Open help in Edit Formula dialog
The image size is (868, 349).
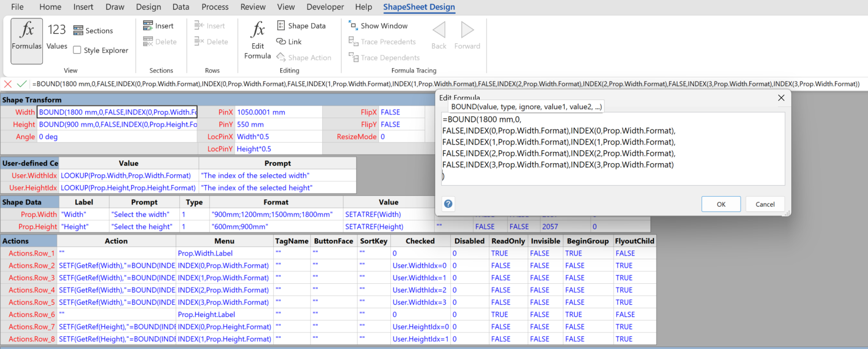click(448, 204)
